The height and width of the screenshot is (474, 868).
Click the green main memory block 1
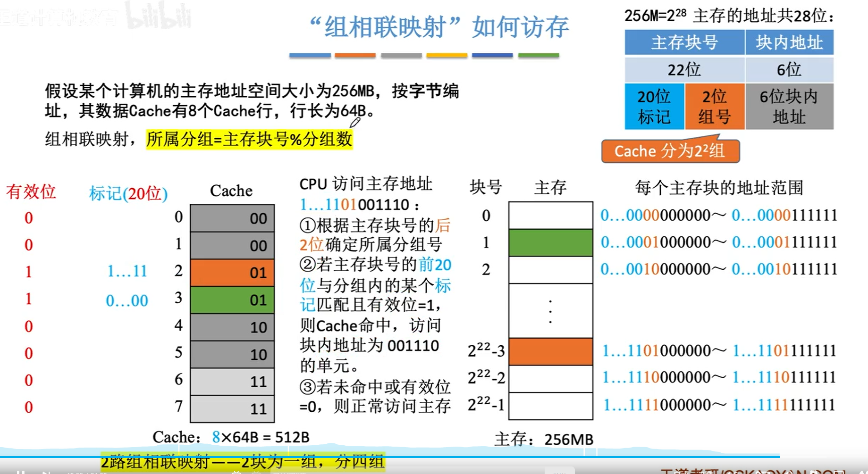point(551,242)
